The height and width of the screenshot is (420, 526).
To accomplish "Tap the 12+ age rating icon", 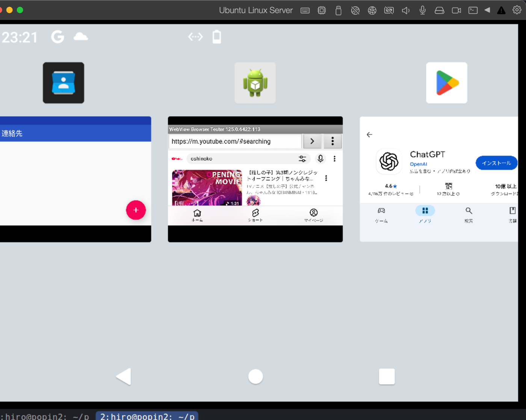I will [x=448, y=186].
